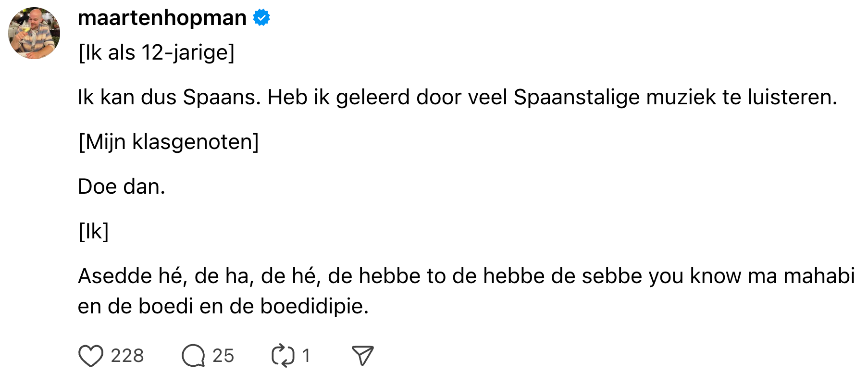This screenshot has height=373, width=868.
Task: Open the maartenhopman username link
Action: (162, 18)
